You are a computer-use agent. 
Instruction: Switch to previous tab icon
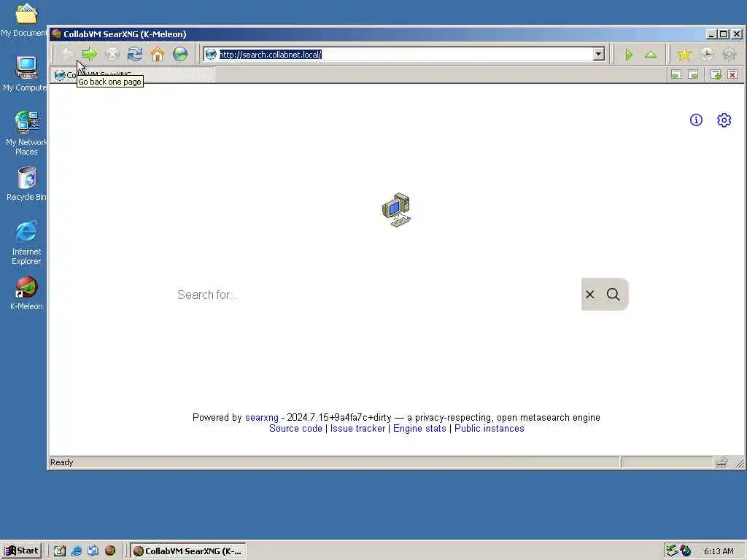[x=676, y=75]
